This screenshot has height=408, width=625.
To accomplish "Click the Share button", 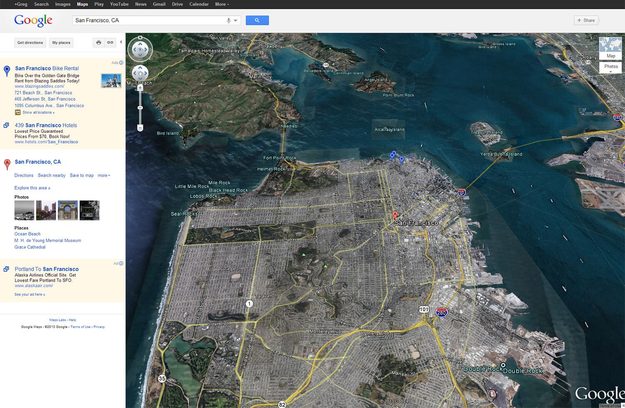I will pos(586,20).
